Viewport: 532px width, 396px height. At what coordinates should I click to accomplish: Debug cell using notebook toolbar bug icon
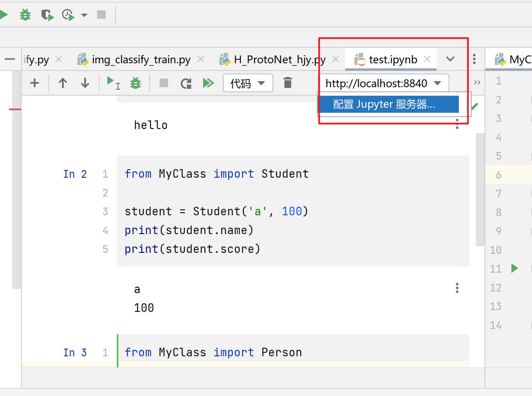tap(136, 83)
